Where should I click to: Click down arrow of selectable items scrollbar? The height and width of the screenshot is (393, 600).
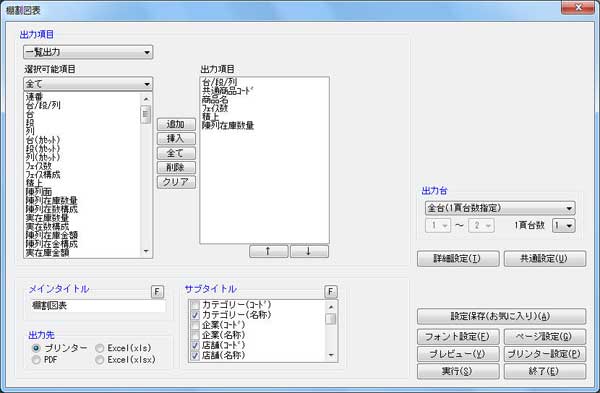click(x=146, y=251)
